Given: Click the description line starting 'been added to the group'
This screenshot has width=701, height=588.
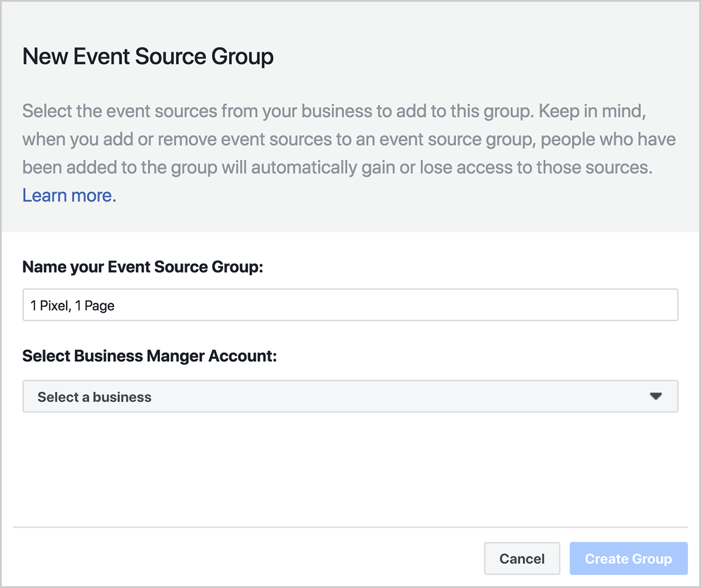Looking at the screenshot, I should 337,168.
